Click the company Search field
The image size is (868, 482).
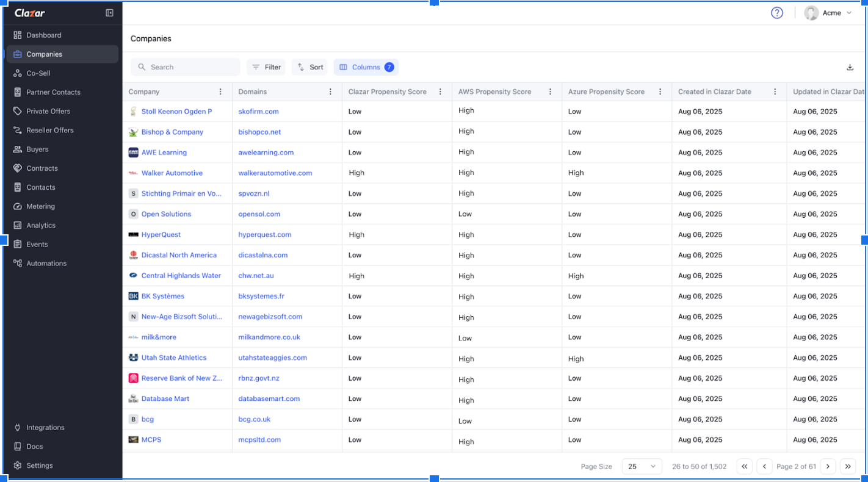coord(186,67)
